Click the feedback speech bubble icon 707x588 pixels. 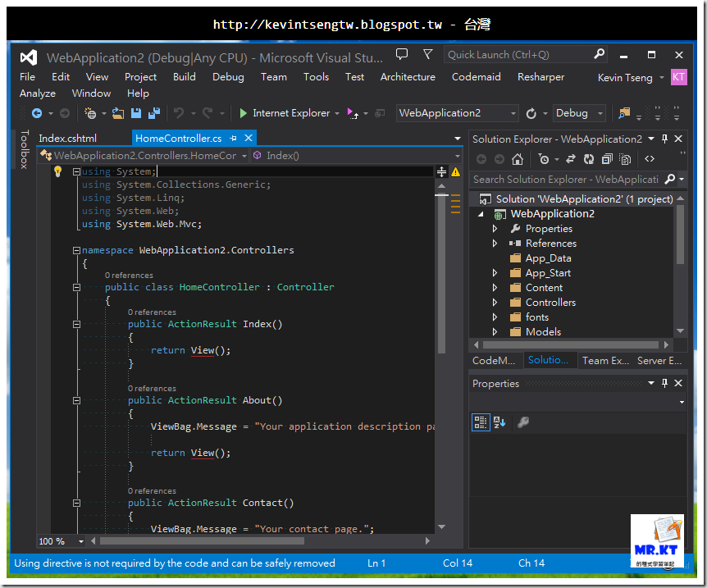click(x=402, y=55)
